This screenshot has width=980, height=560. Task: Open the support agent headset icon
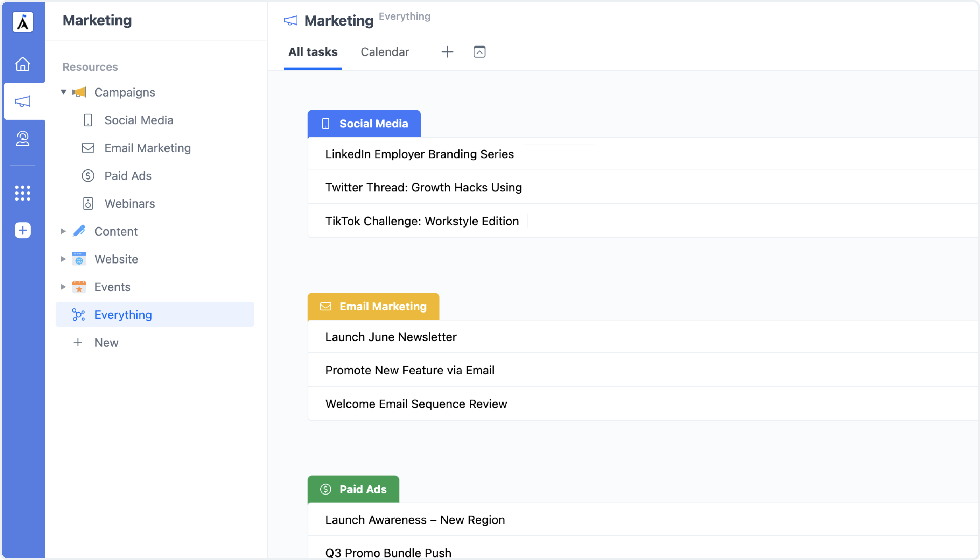pyautogui.click(x=23, y=139)
